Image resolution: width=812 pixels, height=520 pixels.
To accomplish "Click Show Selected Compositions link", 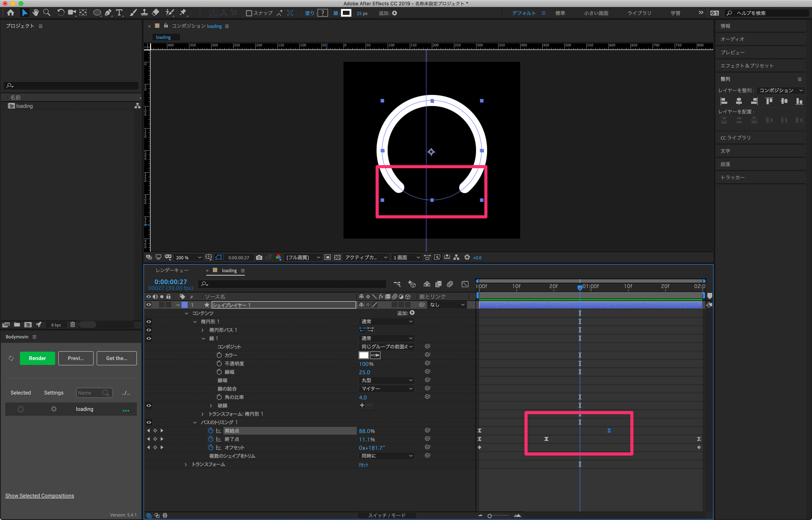I will point(40,496).
